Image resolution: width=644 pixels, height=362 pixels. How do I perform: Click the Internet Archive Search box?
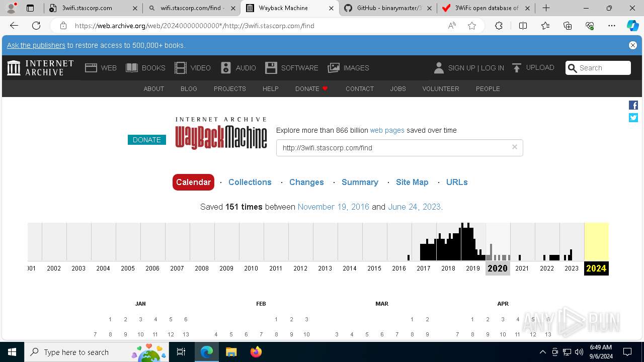[598, 68]
